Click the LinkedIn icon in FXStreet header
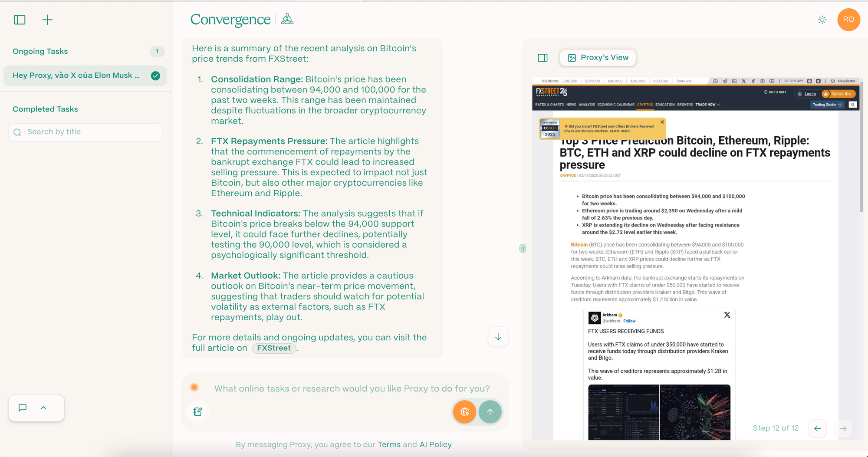The width and height of the screenshot is (868, 457). [734, 81]
